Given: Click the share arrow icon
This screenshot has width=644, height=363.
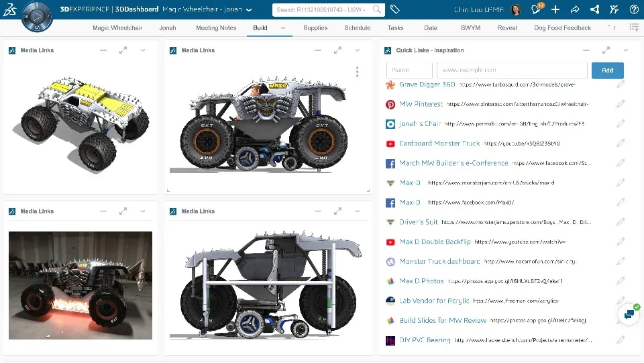Looking at the screenshot, I should click(x=575, y=9).
